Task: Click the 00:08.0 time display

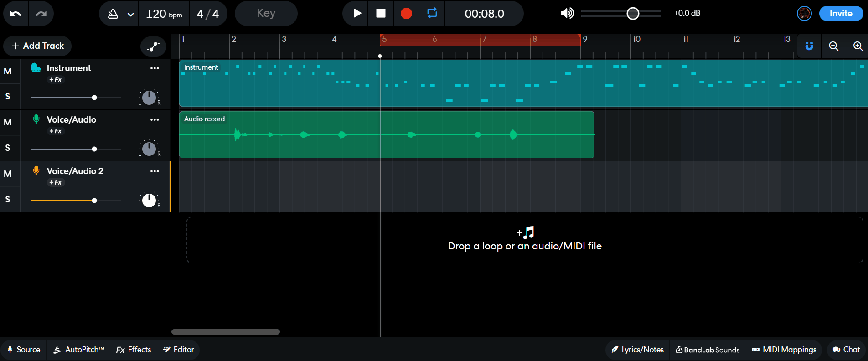Action: pos(484,14)
